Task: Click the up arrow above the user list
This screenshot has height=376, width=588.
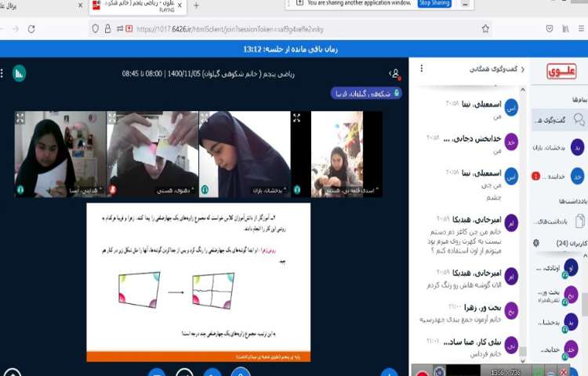Action: tap(585, 255)
